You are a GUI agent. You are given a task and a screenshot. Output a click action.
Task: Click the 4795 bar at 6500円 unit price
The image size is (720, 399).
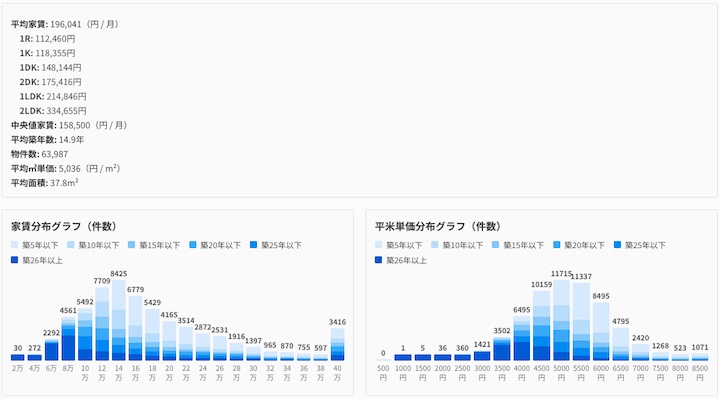click(x=620, y=344)
